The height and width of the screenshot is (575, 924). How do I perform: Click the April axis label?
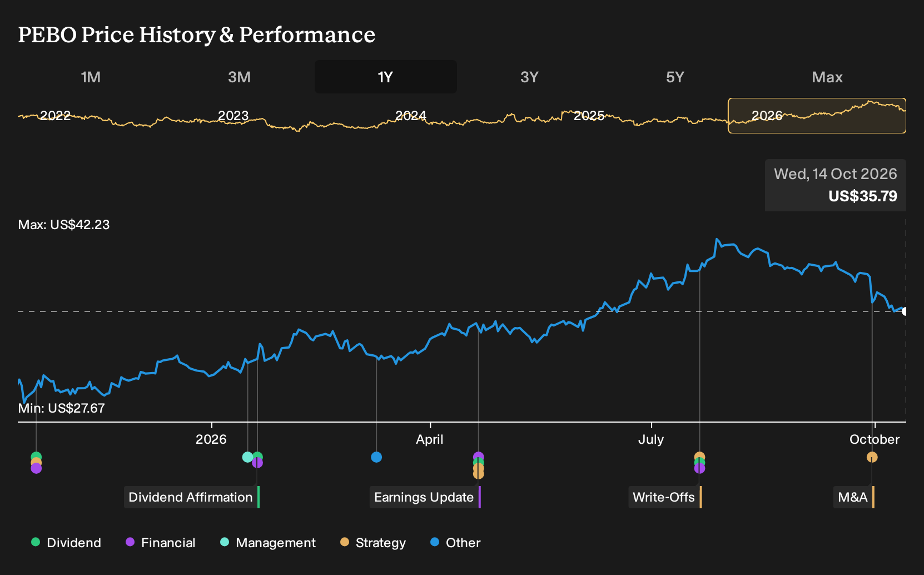pyautogui.click(x=430, y=439)
